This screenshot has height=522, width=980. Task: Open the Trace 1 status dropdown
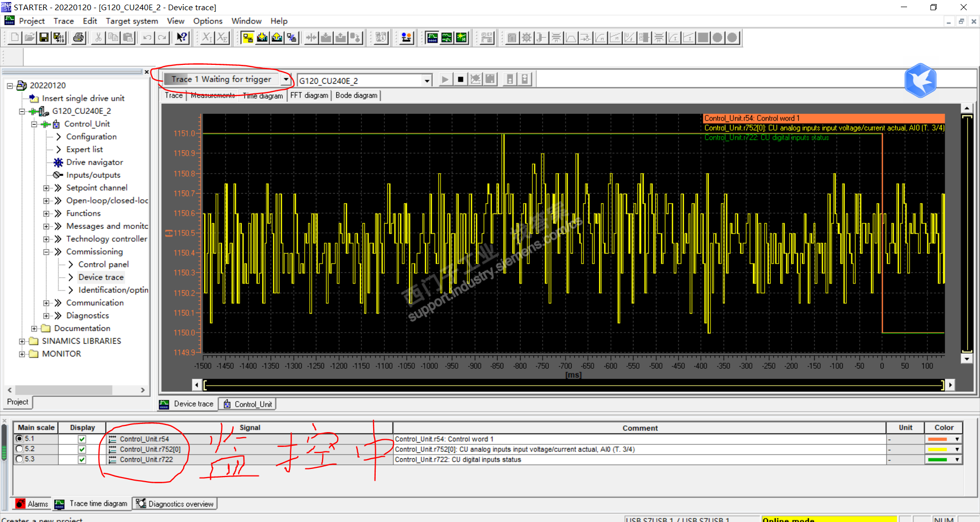[286, 80]
